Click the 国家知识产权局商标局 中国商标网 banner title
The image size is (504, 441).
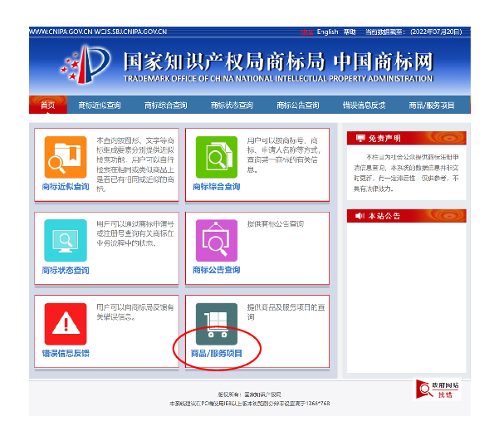tap(278, 61)
